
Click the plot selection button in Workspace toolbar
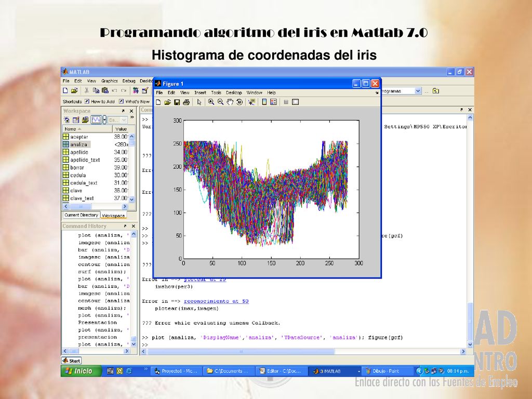(96, 120)
